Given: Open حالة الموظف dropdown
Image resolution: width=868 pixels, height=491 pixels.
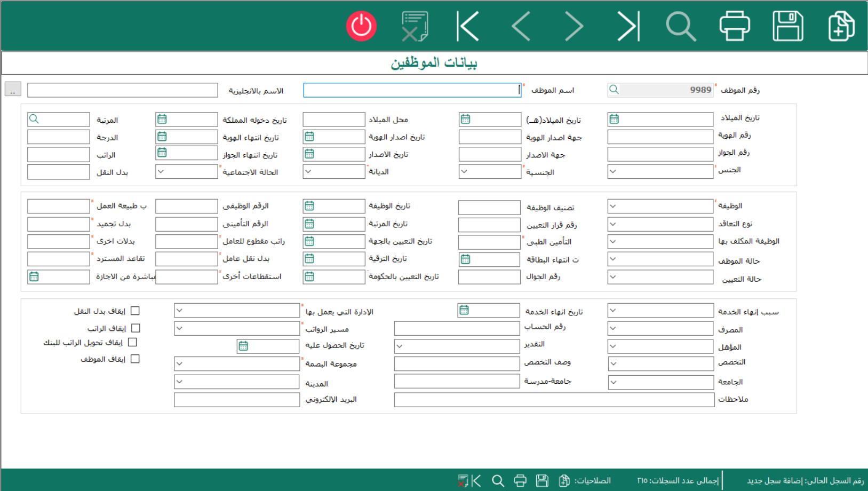Looking at the screenshot, I should point(613,259).
